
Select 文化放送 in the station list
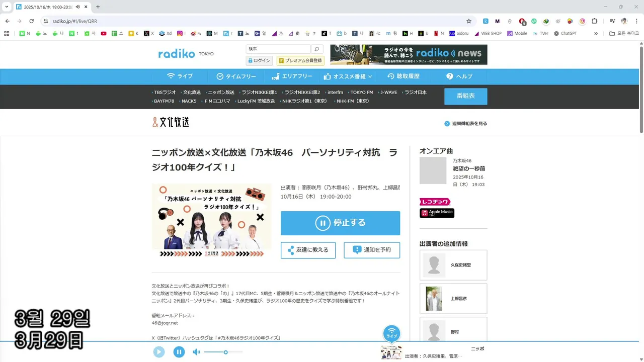coord(192,93)
